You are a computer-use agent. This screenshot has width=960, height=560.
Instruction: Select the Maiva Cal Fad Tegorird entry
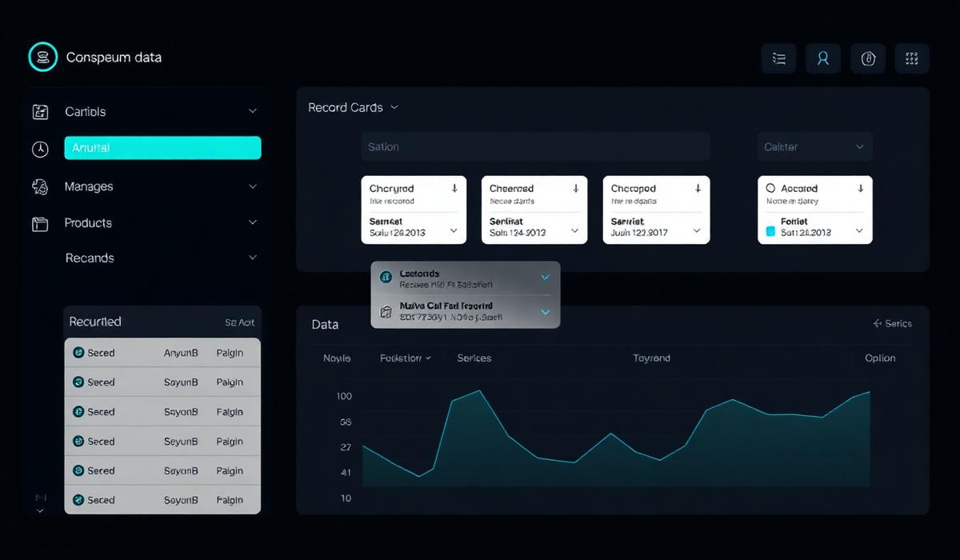(x=466, y=311)
